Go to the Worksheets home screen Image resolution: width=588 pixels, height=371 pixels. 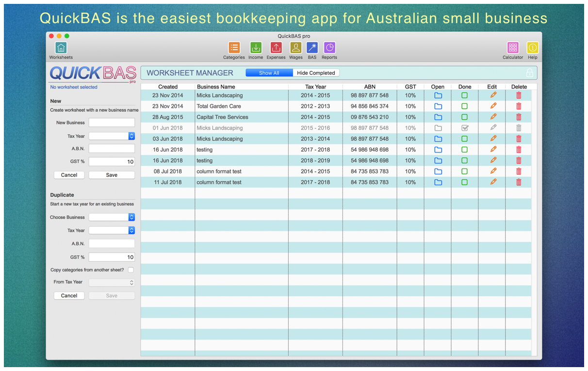[61, 48]
